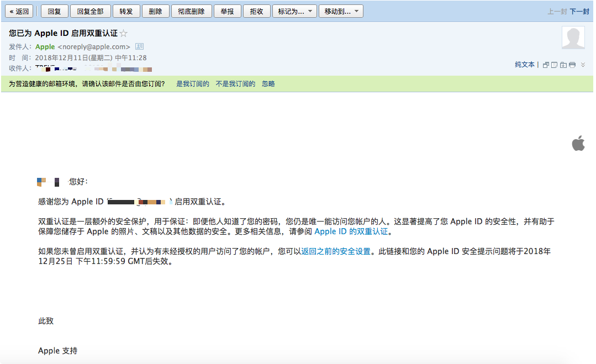Click the Apple 支持 signature text
This screenshot has width=596, height=364.
[x=58, y=351]
